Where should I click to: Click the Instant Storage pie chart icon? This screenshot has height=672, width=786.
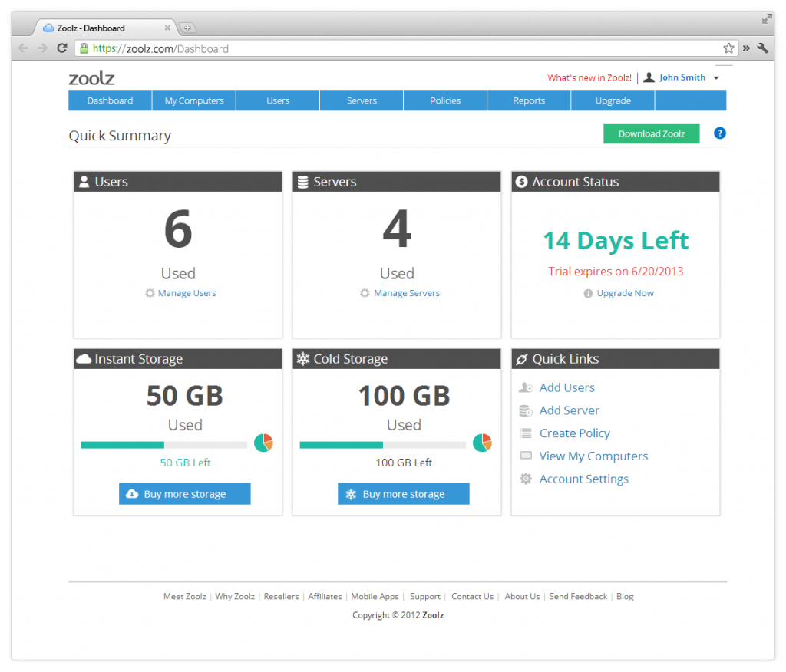pos(263,443)
